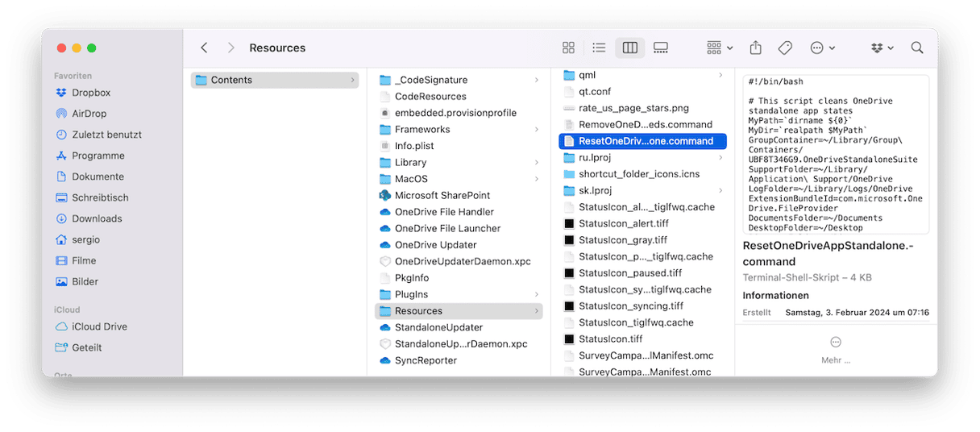Select the embedded.provisionprofile file
980x432 pixels.
click(455, 113)
